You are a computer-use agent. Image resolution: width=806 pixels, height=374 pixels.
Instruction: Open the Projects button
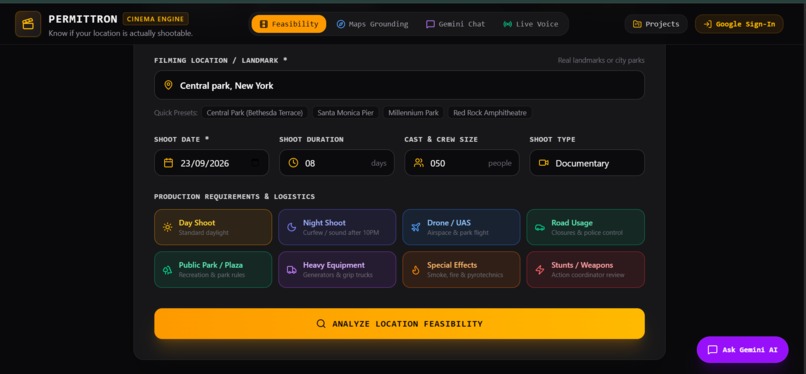point(656,24)
